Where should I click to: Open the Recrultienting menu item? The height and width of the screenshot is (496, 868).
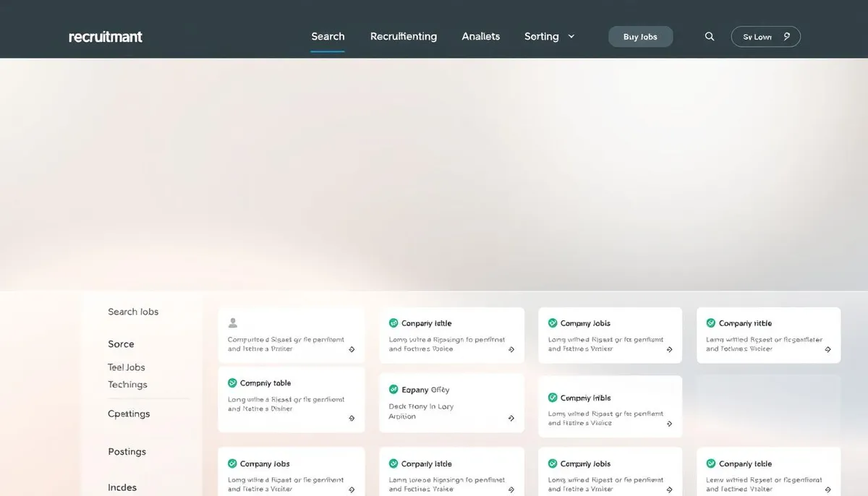[403, 36]
